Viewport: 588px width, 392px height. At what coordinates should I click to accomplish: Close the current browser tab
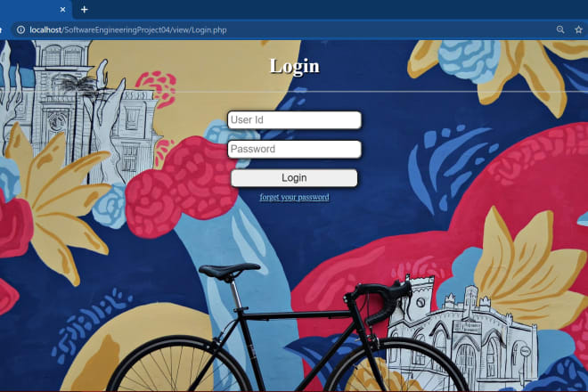[62, 10]
